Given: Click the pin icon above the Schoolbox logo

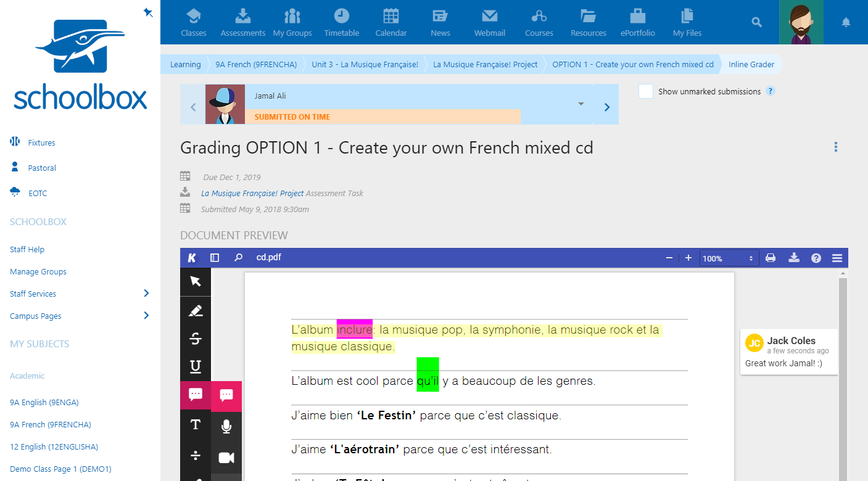Looking at the screenshot, I should click(x=148, y=12).
